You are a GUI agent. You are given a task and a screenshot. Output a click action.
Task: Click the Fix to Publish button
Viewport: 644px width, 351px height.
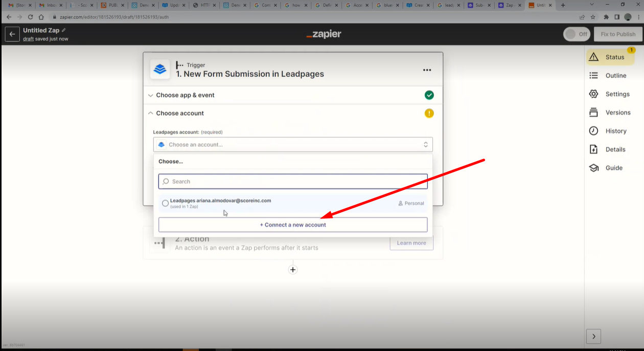point(618,34)
